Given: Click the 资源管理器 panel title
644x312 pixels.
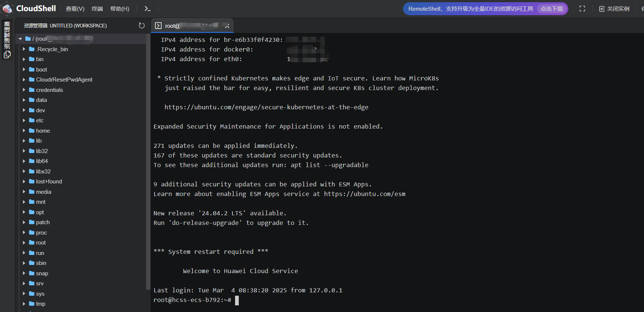Looking at the screenshot, I should [65, 26].
